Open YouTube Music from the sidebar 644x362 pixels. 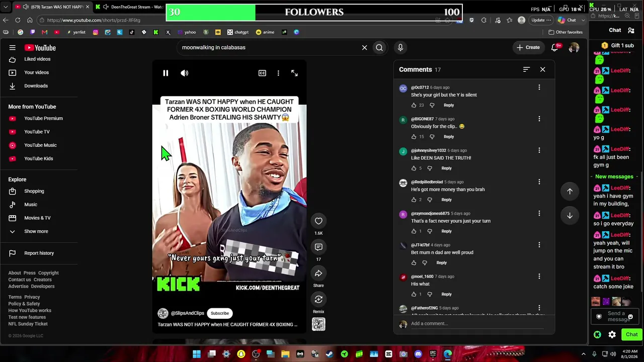(39, 145)
